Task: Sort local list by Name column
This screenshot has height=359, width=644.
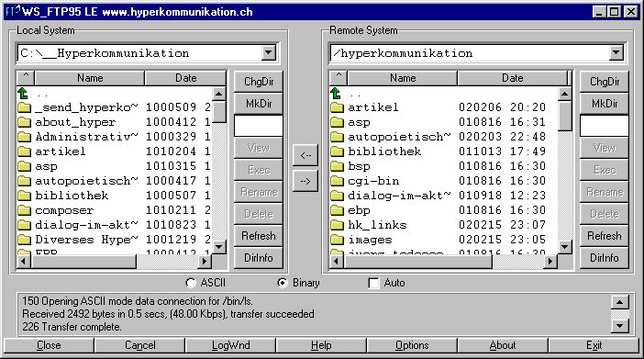Action: click(x=90, y=78)
